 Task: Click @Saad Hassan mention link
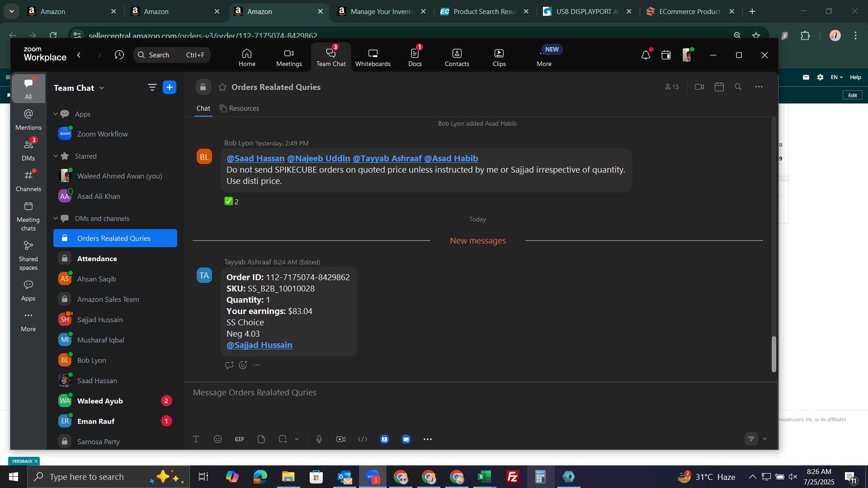(255, 159)
